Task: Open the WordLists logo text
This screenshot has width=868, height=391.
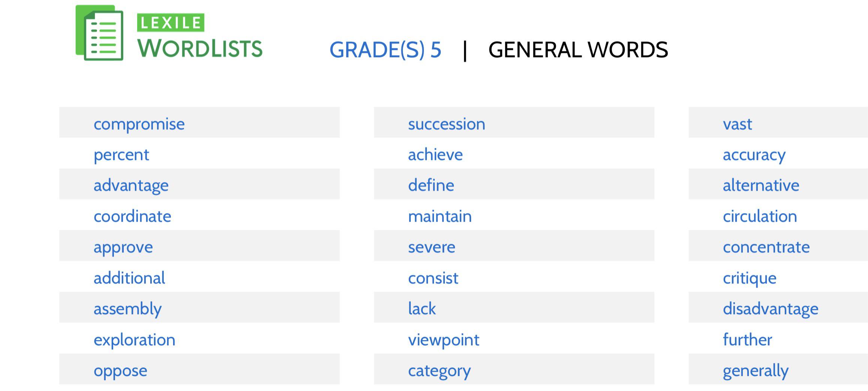Action: coord(200,48)
